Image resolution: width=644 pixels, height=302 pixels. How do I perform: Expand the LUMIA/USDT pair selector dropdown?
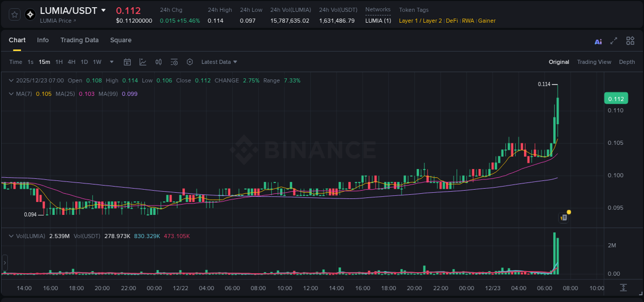coord(104,10)
